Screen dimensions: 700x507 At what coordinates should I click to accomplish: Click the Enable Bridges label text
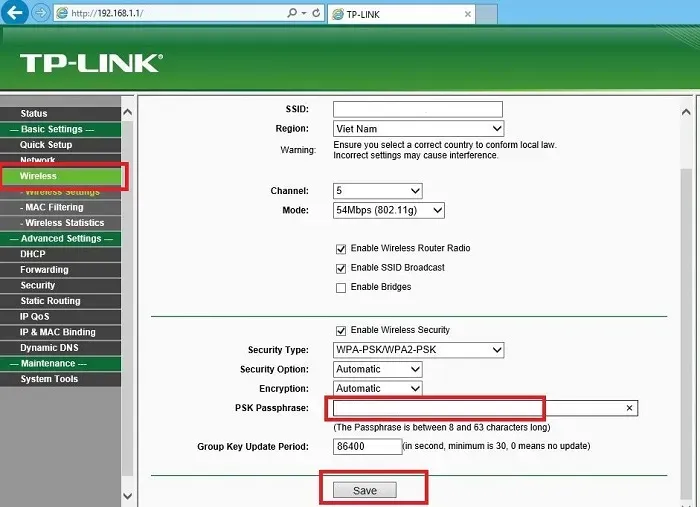click(381, 287)
